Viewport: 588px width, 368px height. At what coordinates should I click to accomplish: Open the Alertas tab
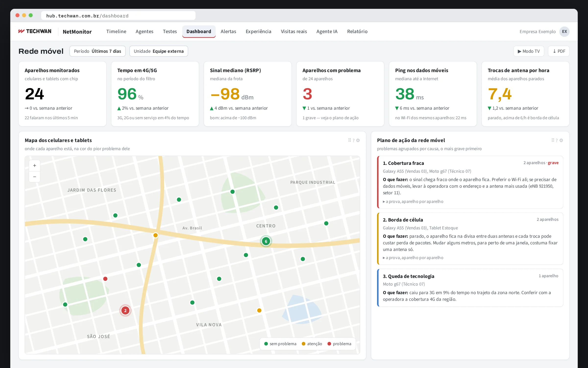click(228, 31)
